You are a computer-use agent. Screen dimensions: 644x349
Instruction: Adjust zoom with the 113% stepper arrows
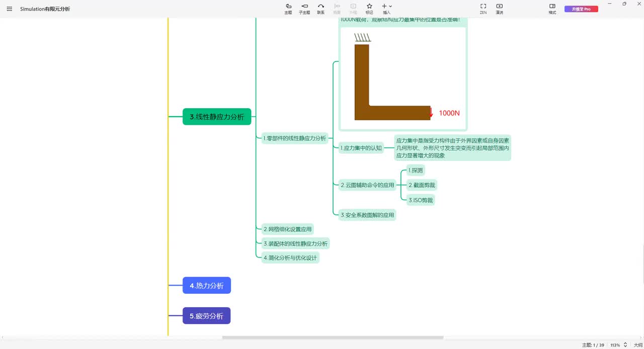(x=625, y=345)
